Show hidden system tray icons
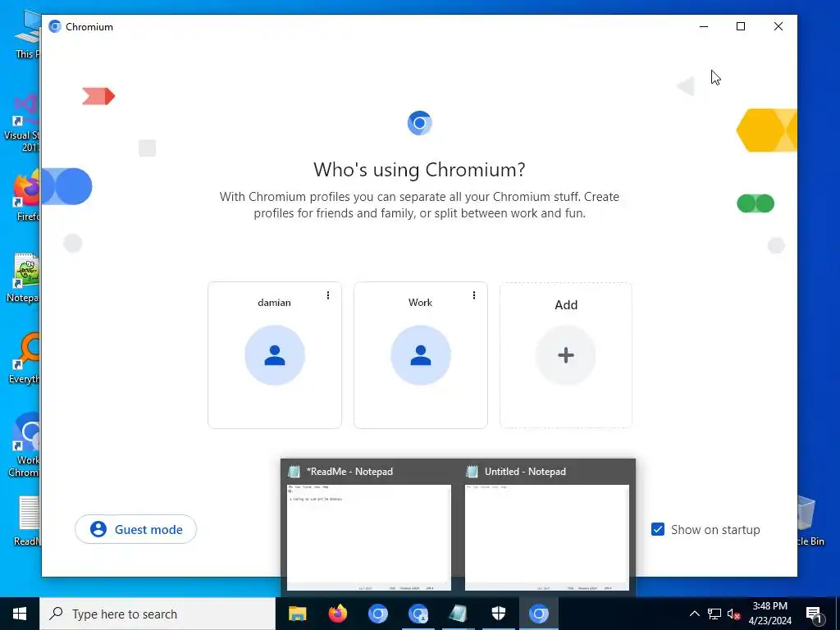This screenshot has width=840, height=630. tap(694, 614)
